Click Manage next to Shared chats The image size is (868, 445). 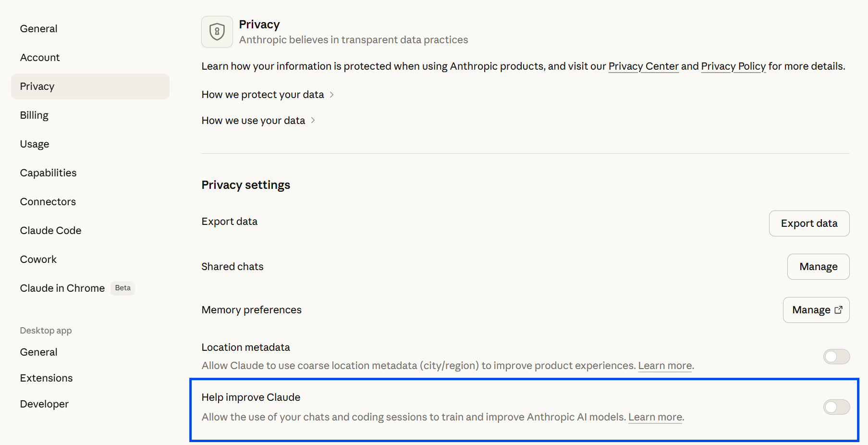pyautogui.click(x=818, y=266)
